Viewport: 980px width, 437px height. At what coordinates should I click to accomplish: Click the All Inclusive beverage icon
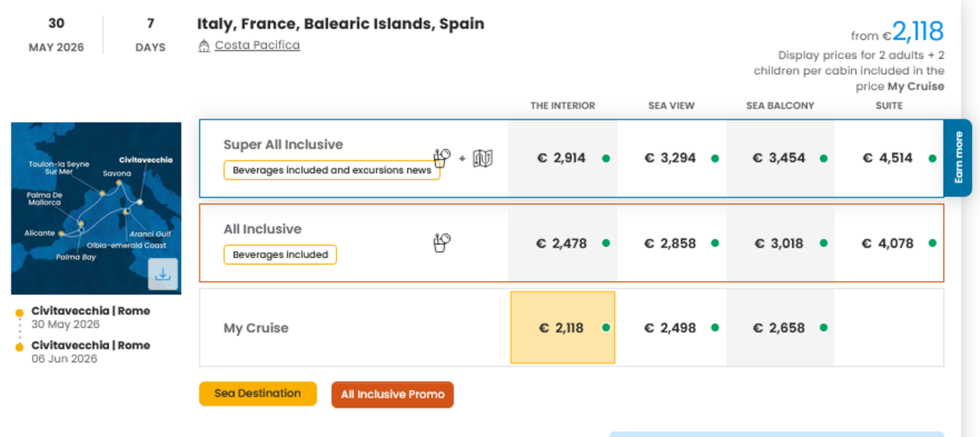coord(442,243)
